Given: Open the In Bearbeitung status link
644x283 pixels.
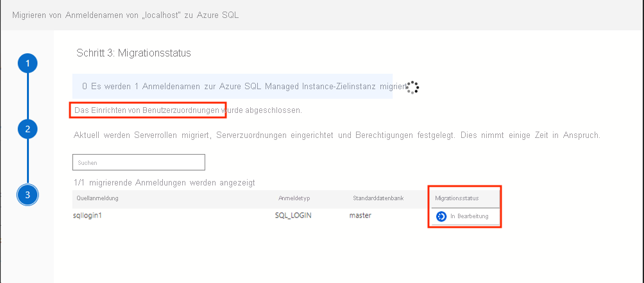Looking at the screenshot, I should [470, 216].
